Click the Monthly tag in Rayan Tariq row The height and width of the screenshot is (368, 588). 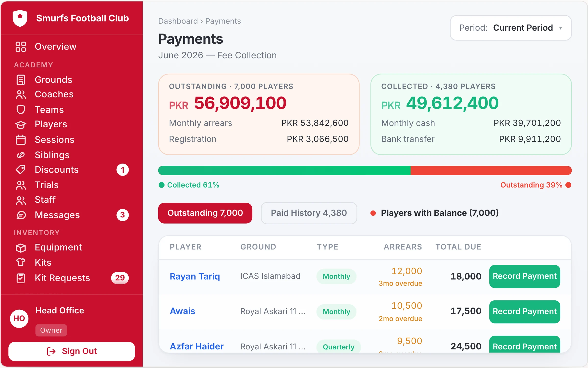[336, 276]
